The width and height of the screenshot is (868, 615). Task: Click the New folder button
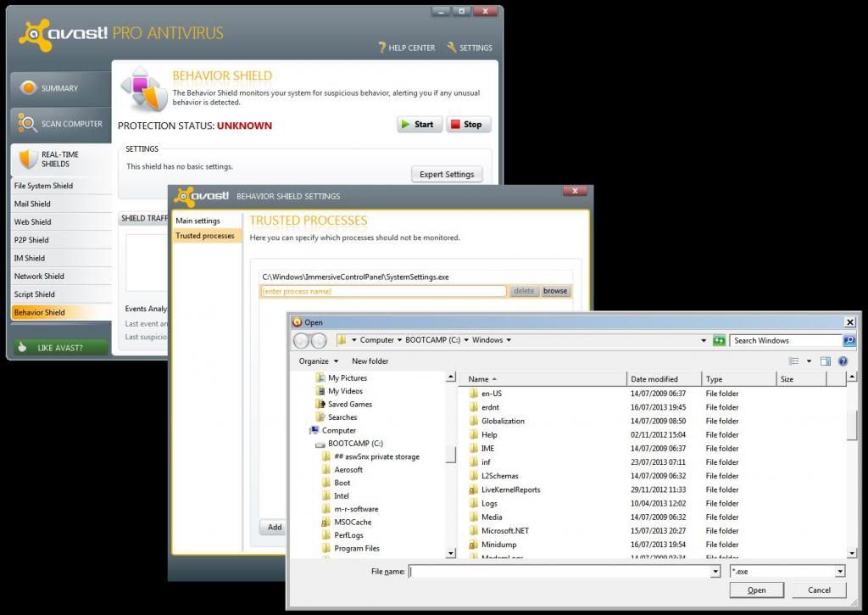(x=370, y=361)
